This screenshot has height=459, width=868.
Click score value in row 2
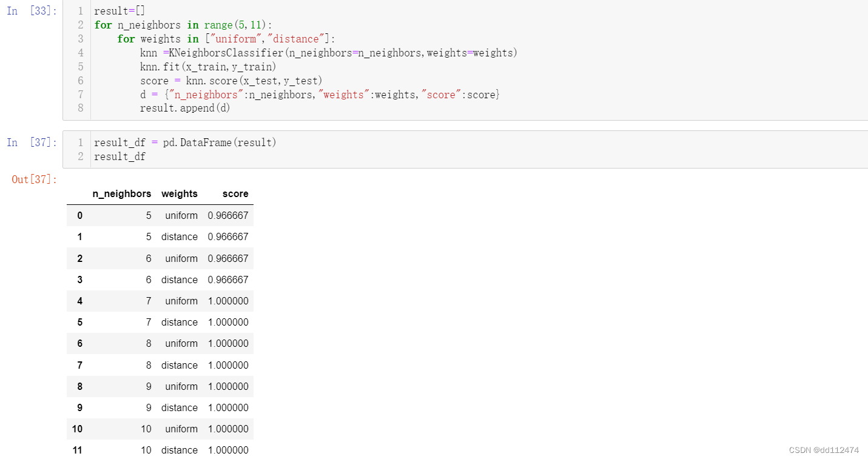click(x=228, y=258)
